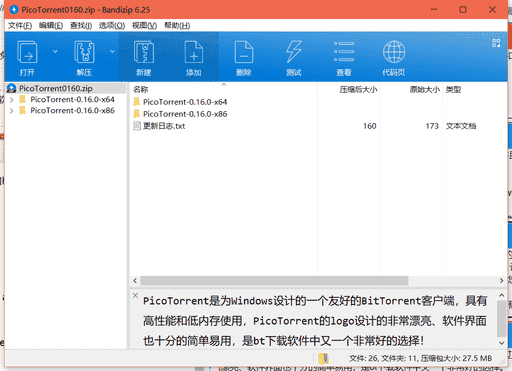Click status bar file count text
This screenshot has height=371, width=512.
click(x=420, y=359)
